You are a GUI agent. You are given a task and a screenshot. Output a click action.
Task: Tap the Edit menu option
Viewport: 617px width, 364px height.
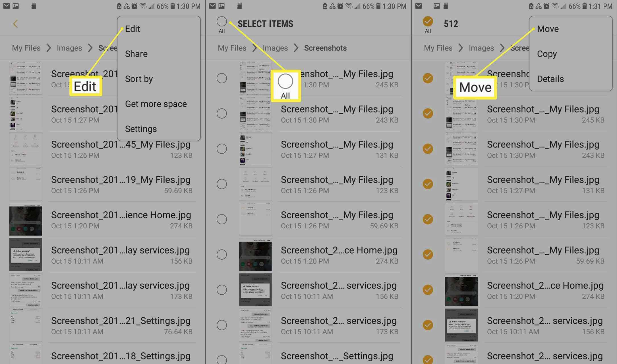[132, 29]
